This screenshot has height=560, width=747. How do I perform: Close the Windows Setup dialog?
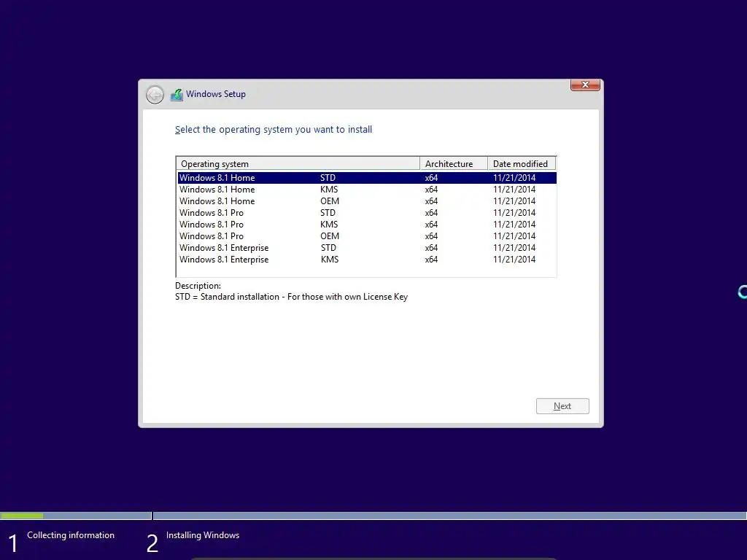585,85
